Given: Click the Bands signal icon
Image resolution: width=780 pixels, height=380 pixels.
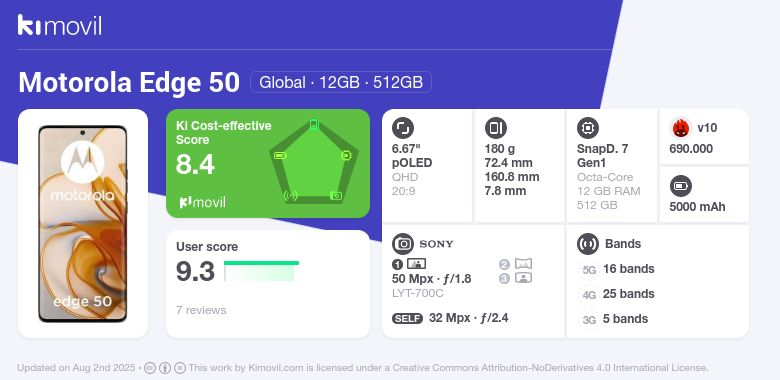Looking at the screenshot, I should [588, 244].
